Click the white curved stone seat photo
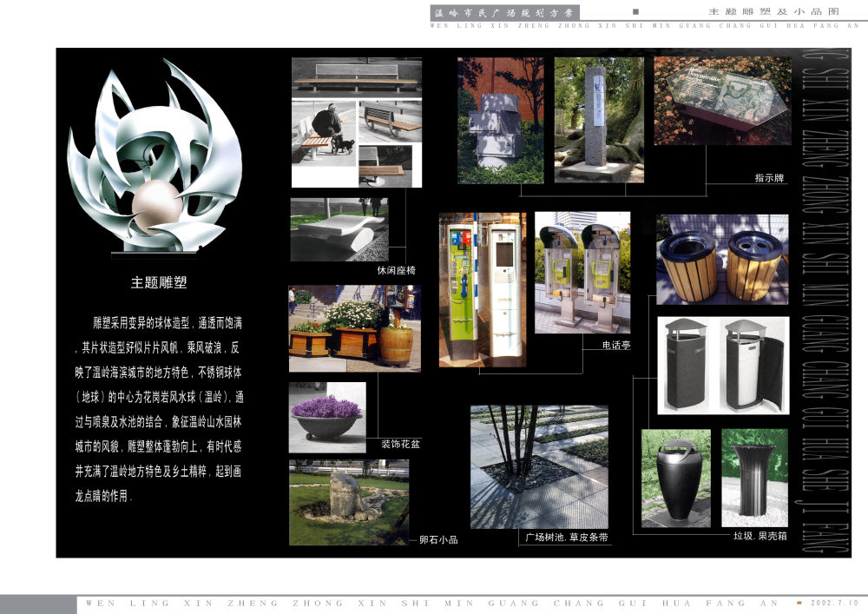 click(339, 230)
